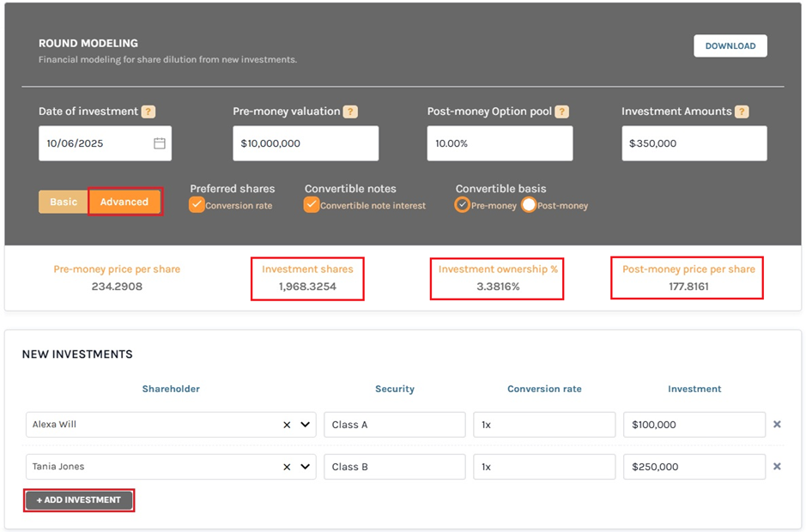Screen dimensions: 806x532
Task: Delete the Tania Jones investment row
Action: click(777, 467)
